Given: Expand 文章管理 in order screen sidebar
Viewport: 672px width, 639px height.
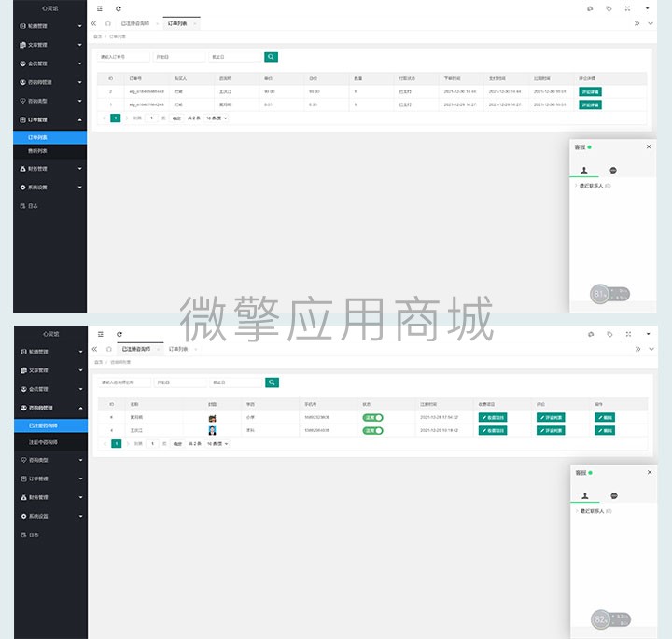Looking at the screenshot, I should click(x=49, y=45).
